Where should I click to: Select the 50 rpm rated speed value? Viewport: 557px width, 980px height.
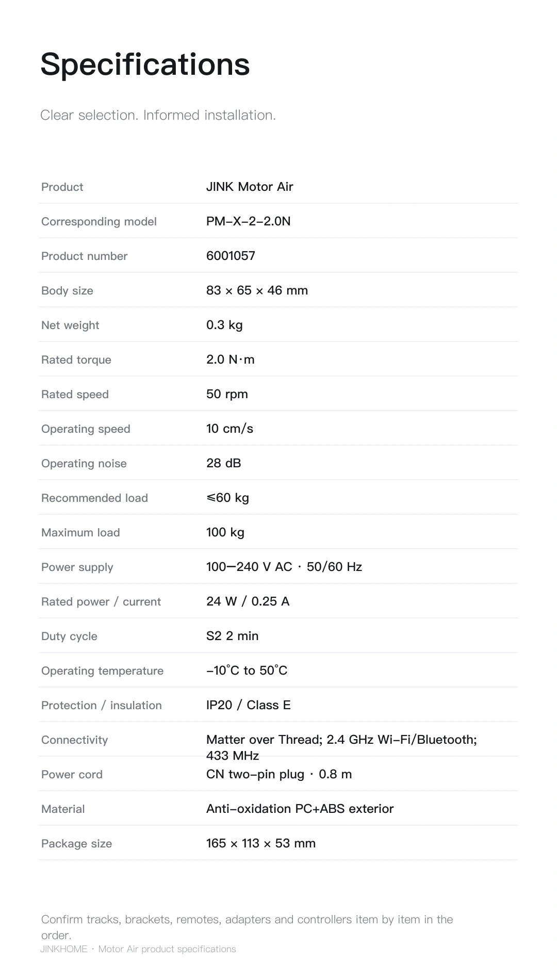227,394
